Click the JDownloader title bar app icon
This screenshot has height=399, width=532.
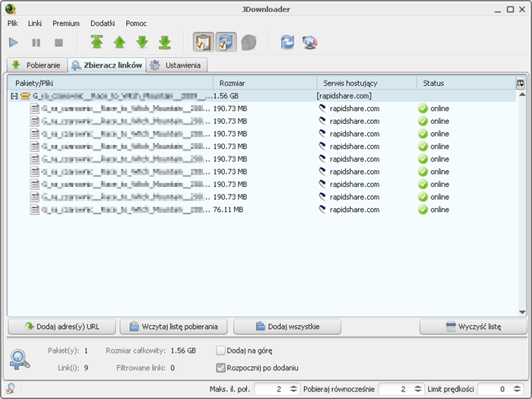pos(10,9)
